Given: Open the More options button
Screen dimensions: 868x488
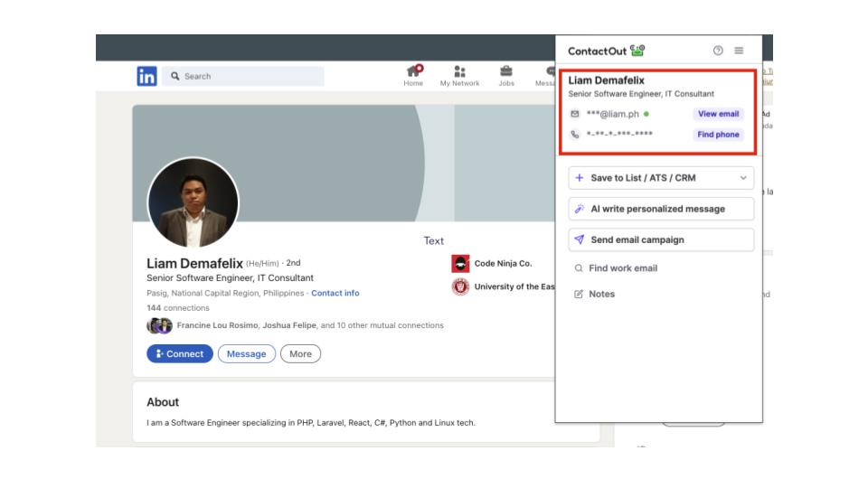Looking at the screenshot, I should pyautogui.click(x=300, y=354).
